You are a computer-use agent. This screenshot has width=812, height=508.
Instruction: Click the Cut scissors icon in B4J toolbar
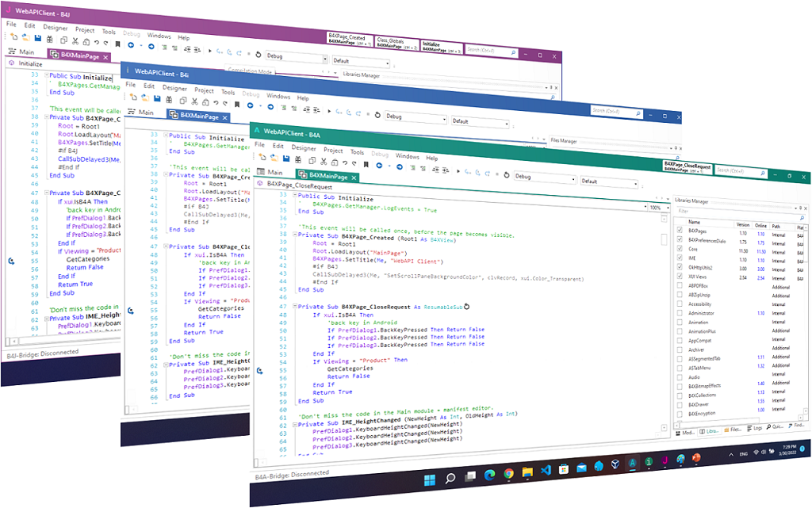pyautogui.click(x=75, y=41)
